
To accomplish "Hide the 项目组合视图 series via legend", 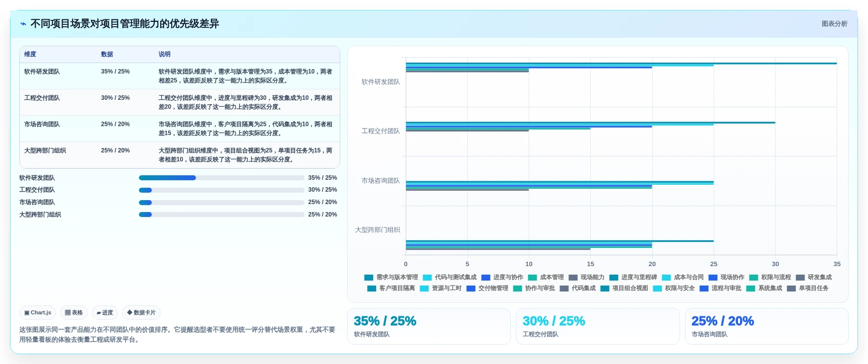I will (624, 289).
